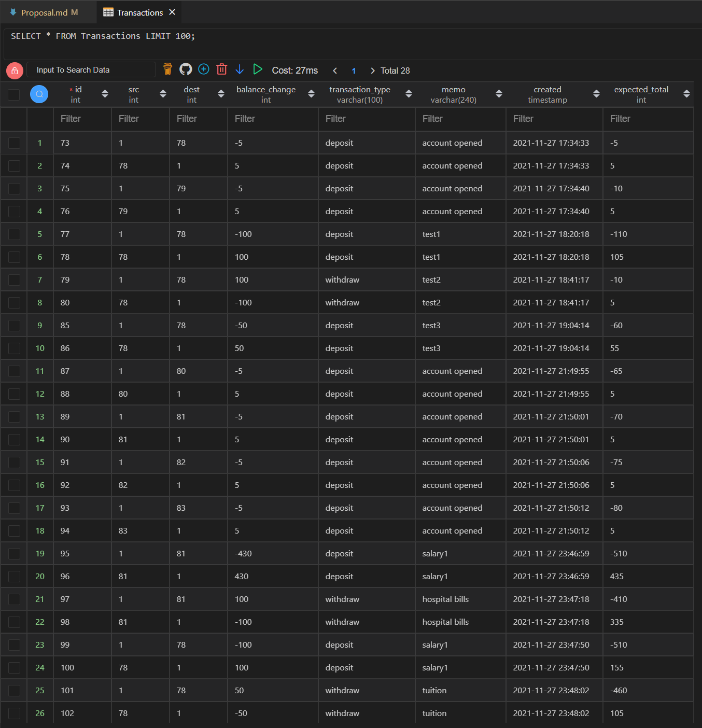
Task: Open the blue search magnifier icon
Action: tap(39, 94)
